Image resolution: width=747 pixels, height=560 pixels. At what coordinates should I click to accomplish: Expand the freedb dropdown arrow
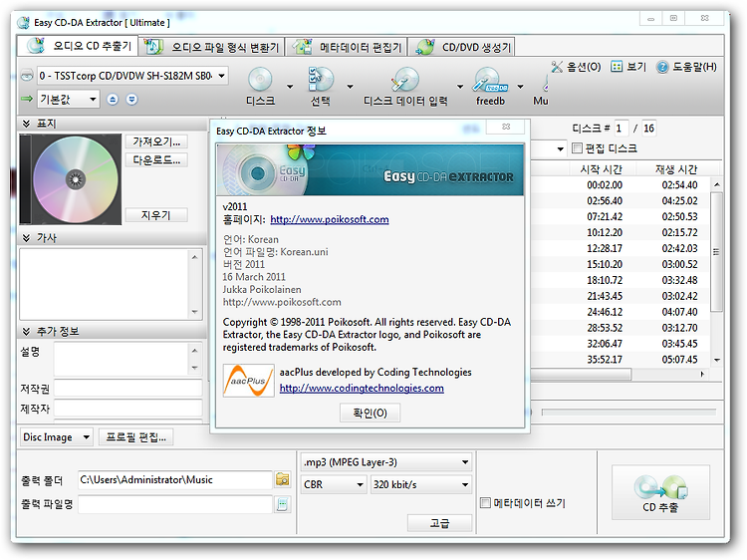tap(520, 87)
